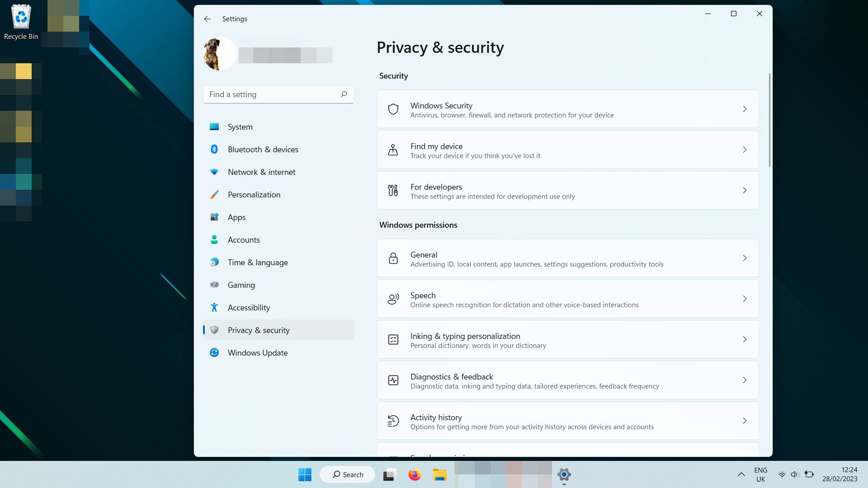This screenshot has height=488, width=868.
Task: Open Find my device using its chevron
Action: (745, 150)
